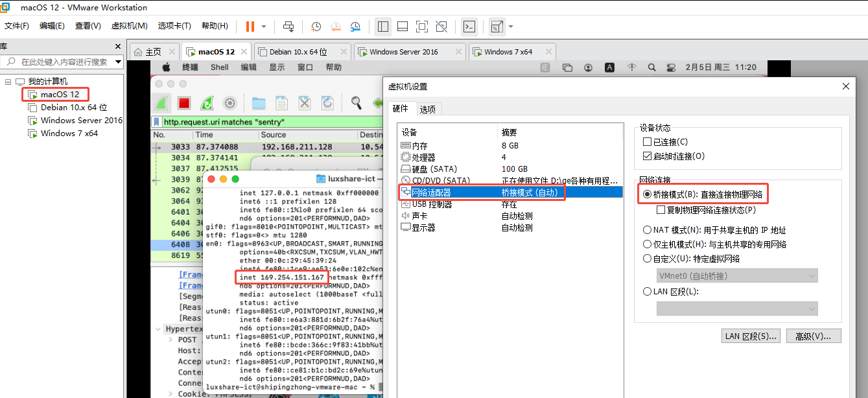Click Wireshark's reload capture file icon
This screenshot has height=398, width=868.
[327, 103]
